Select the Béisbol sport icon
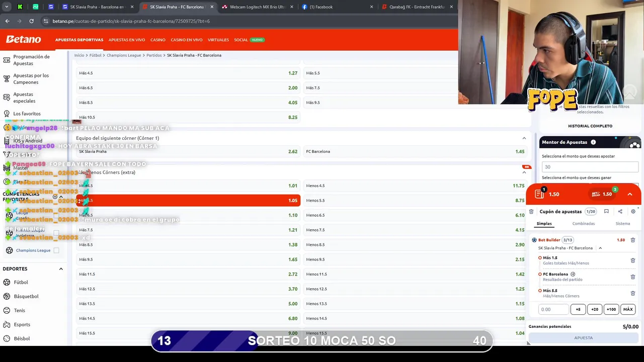Image resolution: width=644 pixels, height=362 pixels. tap(7, 338)
